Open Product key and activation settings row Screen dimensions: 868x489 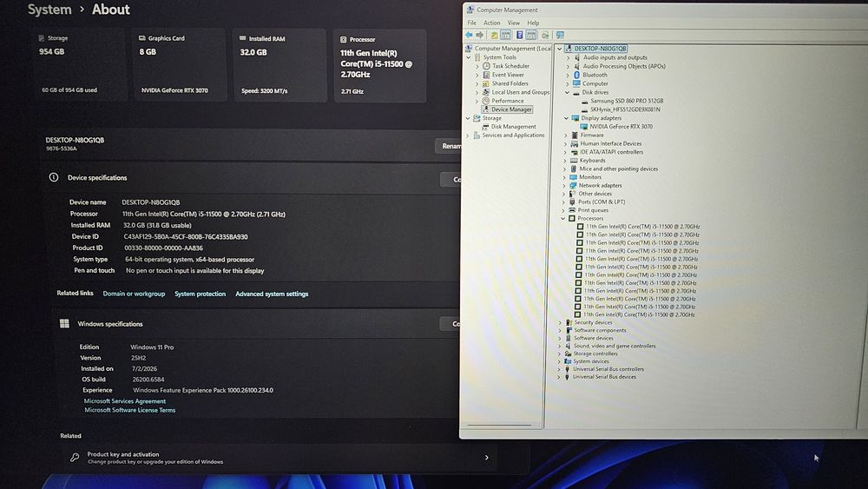(x=279, y=458)
